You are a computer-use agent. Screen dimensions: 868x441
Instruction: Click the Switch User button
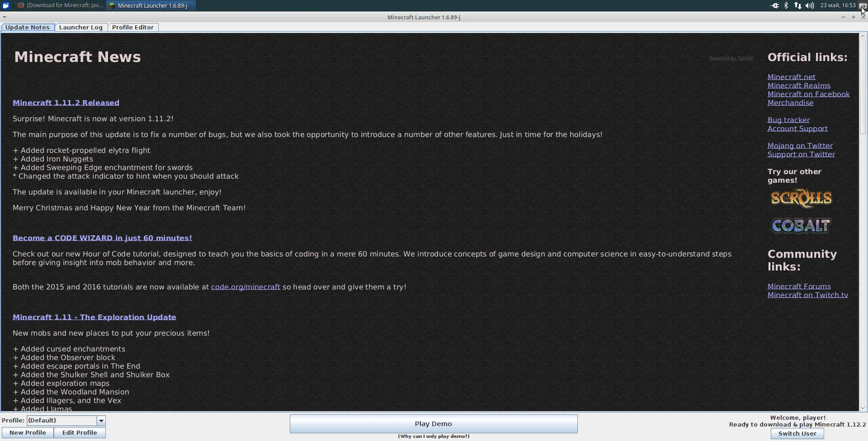click(x=797, y=434)
